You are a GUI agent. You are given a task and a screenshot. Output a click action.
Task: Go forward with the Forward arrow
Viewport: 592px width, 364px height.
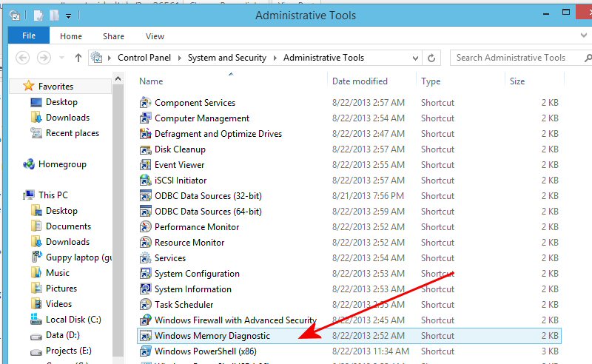click(x=44, y=58)
